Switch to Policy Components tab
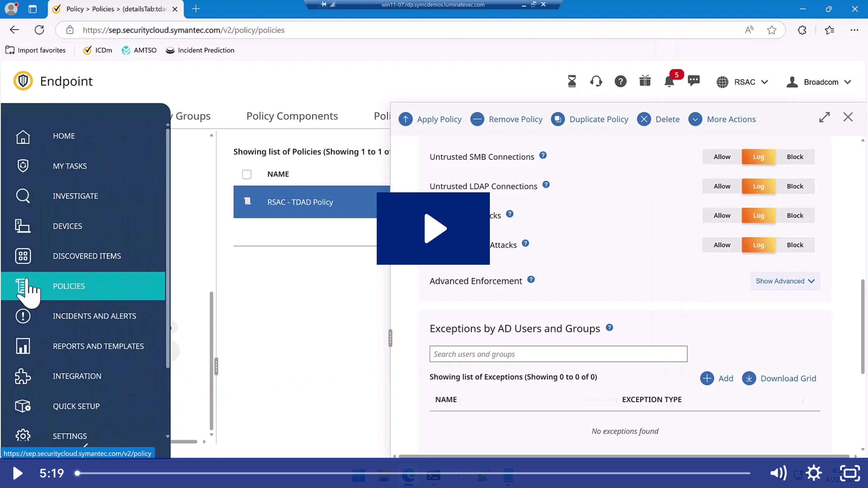The width and height of the screenshot is (868, 488). point(292,116)
